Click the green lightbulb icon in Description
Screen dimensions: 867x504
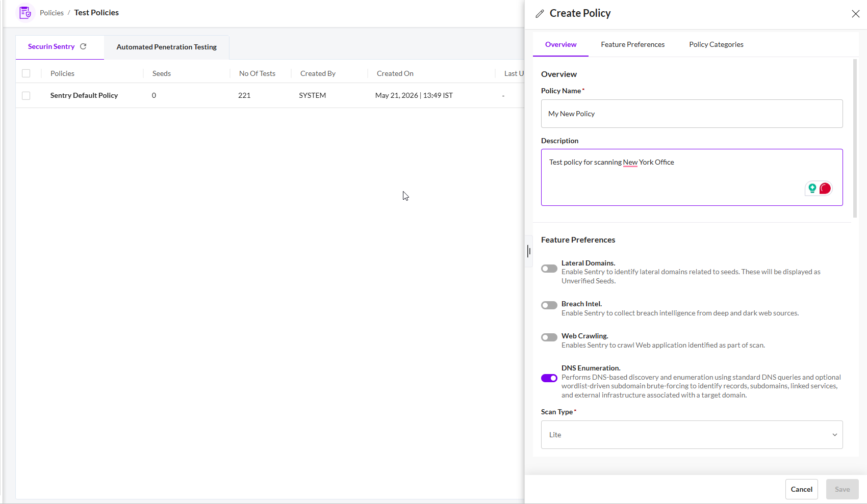[812, 189]
